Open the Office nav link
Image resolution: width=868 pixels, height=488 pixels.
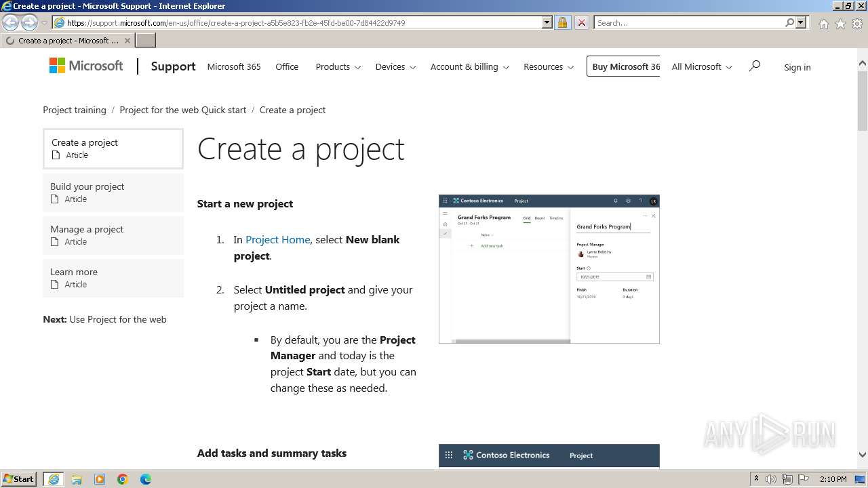coord(287,66)
